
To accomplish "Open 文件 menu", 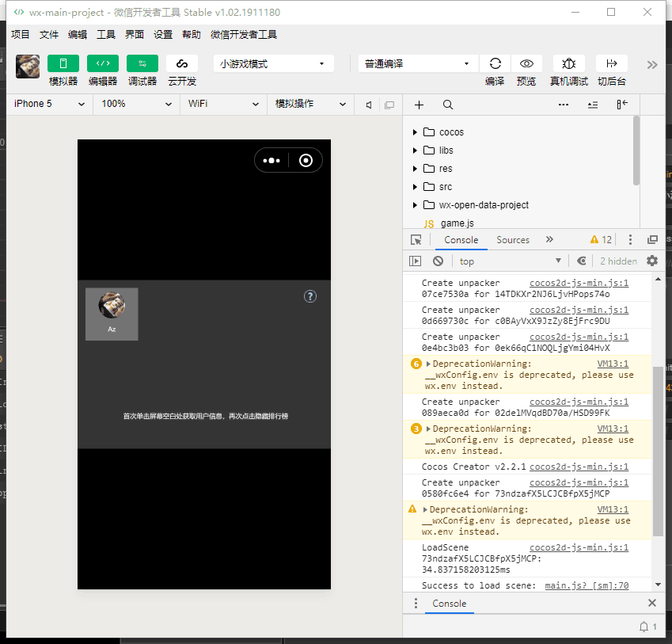I will tap(48, 34).
